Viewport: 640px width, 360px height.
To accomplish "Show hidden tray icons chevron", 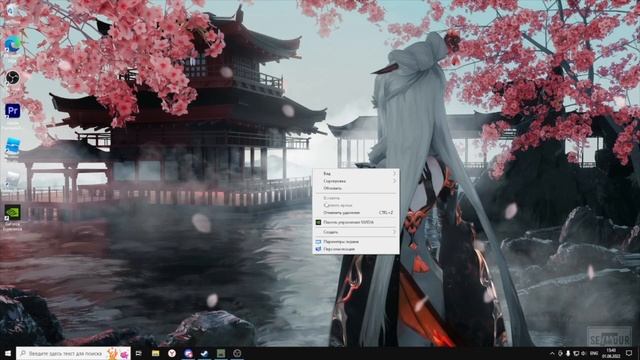I will pyautogui.click(x=552, y=353).
